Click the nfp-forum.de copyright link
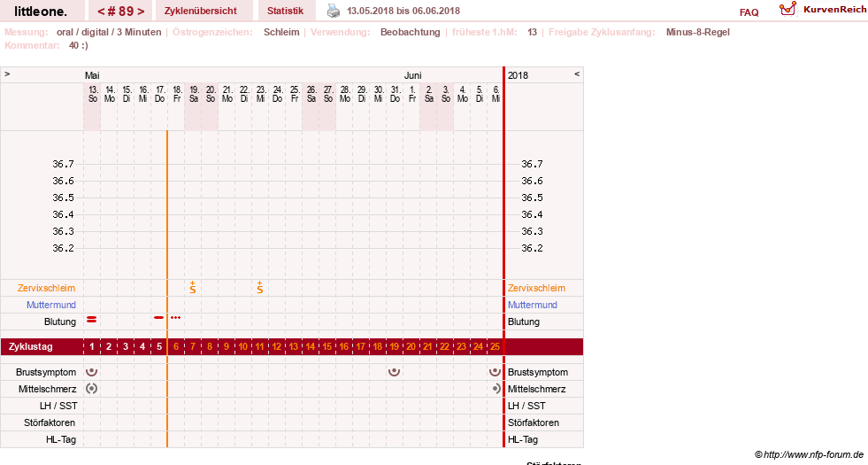 tap(809, 454)
